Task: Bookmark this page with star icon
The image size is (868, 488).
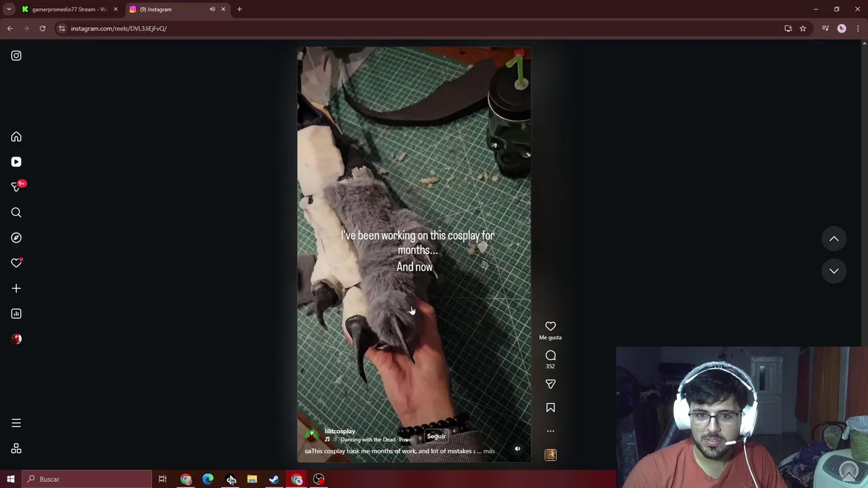Action: click(x=803, y=28)
